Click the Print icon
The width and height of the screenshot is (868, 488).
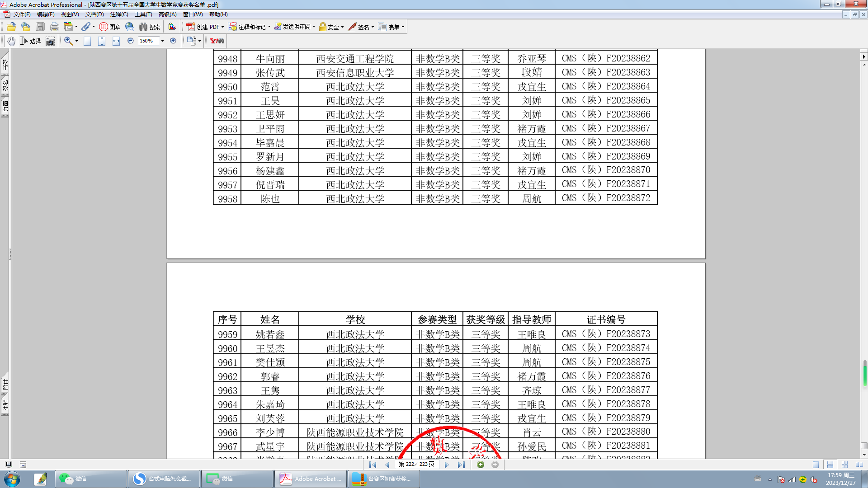55,27
